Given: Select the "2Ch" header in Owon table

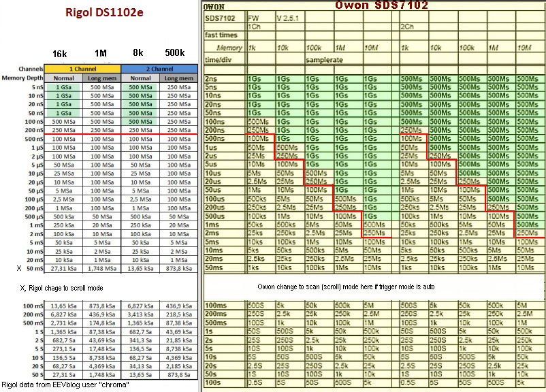Looking at the screenshot, I should pos(407,27).
